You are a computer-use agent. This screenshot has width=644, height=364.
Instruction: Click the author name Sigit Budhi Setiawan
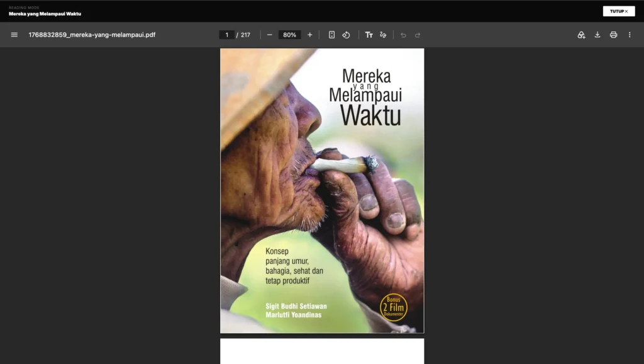(x=296, y=307)
